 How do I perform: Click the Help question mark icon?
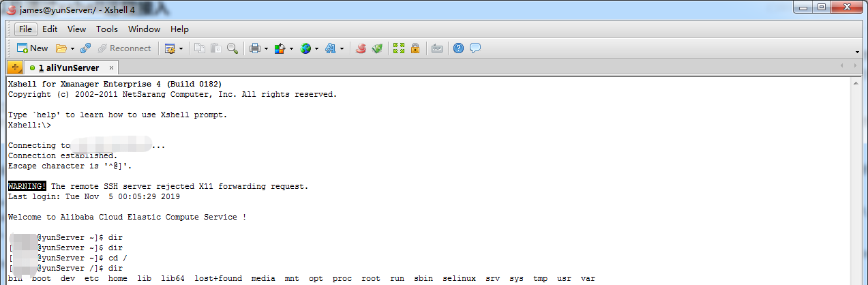pos(459,48)
